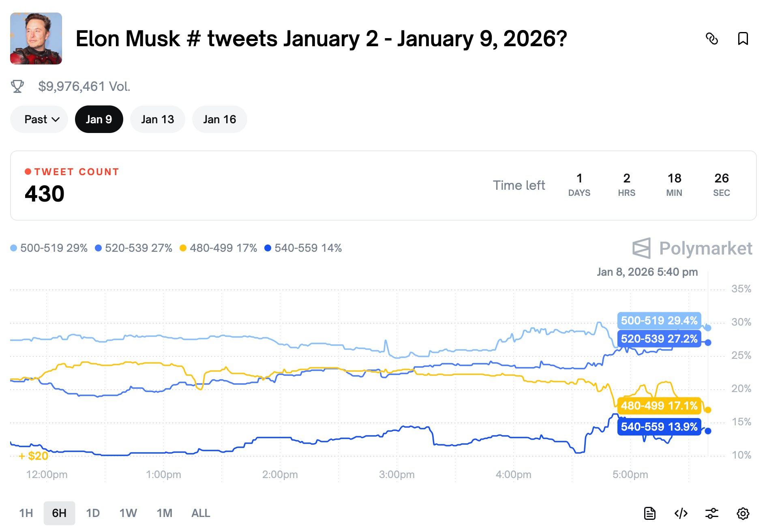Click the embed code icon
Image resolution: width=767 pixels, height=532 pixels.
[x=681, y=513]
